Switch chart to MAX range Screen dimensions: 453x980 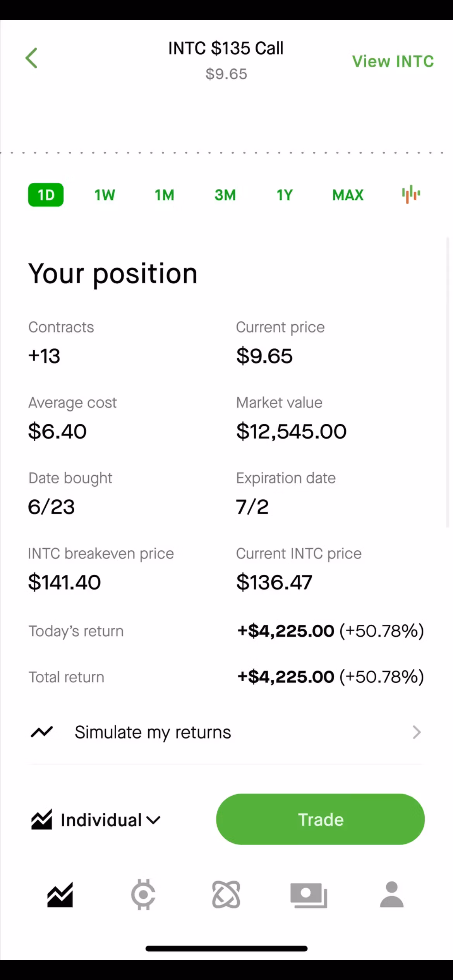point(348,195)
